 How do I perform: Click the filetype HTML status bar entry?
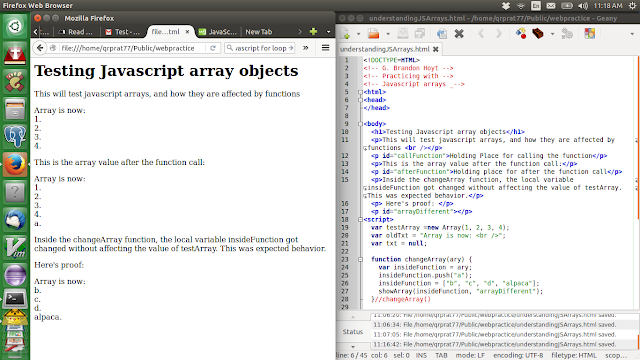click(573, 356)
